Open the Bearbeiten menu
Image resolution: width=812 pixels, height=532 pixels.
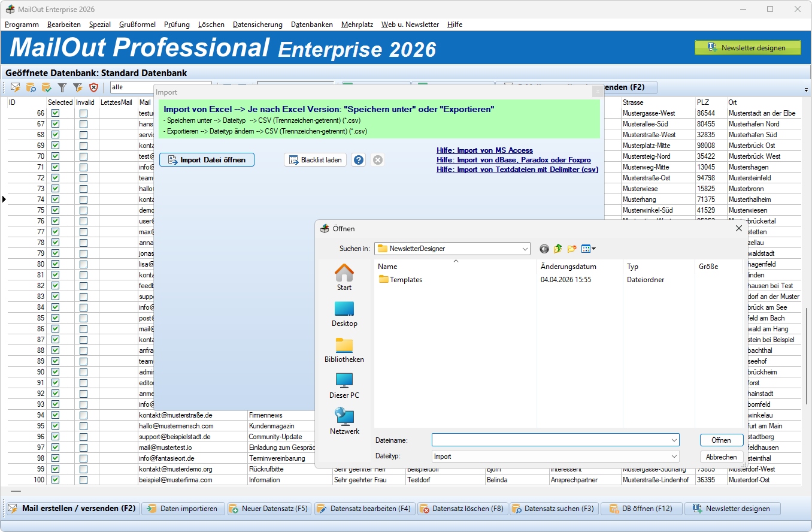64,25
